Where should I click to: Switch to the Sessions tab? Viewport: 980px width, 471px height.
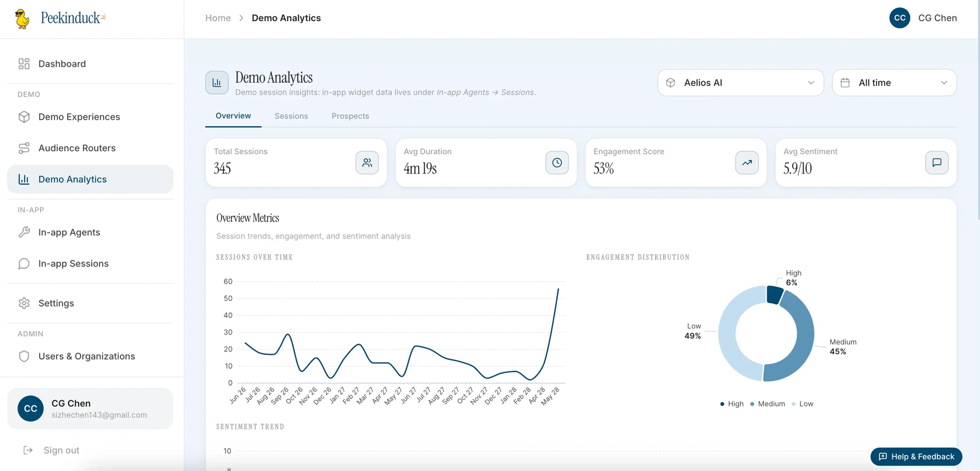[291, 116]
